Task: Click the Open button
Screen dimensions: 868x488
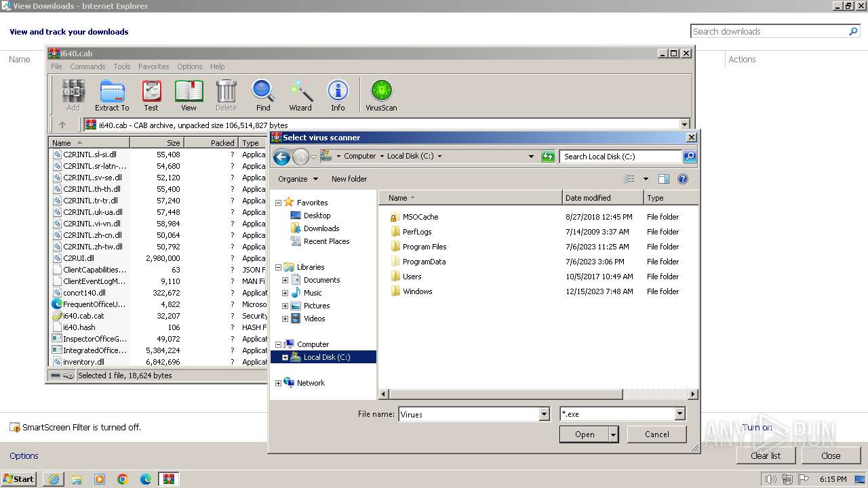Action: tap(585, 434)
